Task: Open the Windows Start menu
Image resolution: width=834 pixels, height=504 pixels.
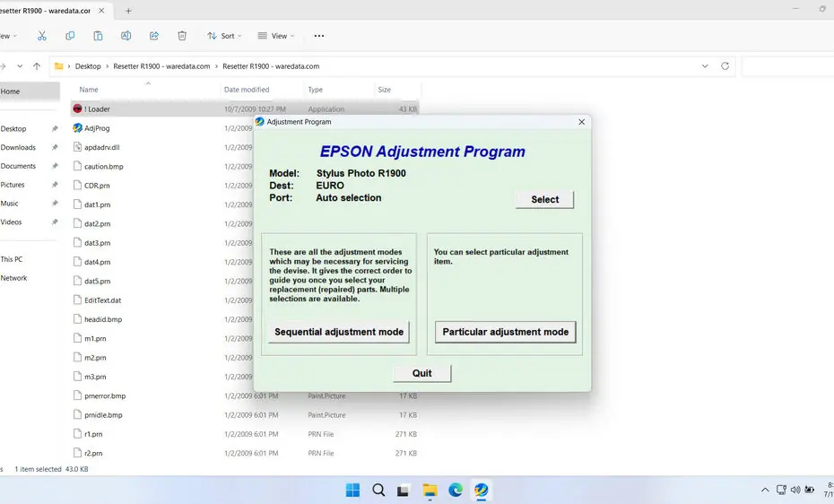Action: pyautogui.click(x=352, y=490)
